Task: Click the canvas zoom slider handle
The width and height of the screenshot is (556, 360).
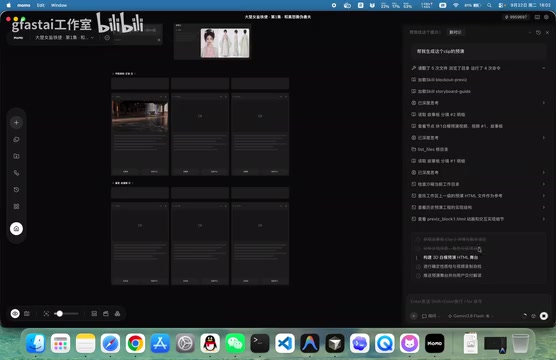Action: pos(60,314)
